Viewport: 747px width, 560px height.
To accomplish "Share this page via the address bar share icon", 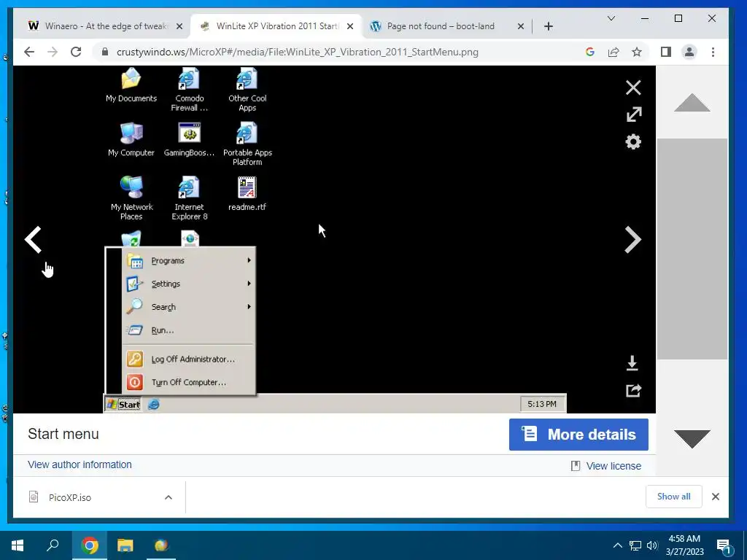I will click(x=613, y=52).
